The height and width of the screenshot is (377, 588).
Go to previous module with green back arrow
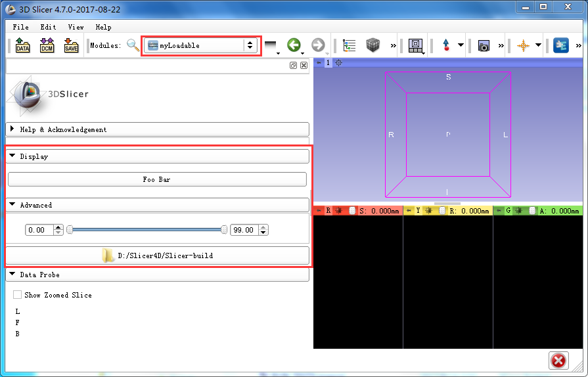pyautogui.click(x=294, y=45)
